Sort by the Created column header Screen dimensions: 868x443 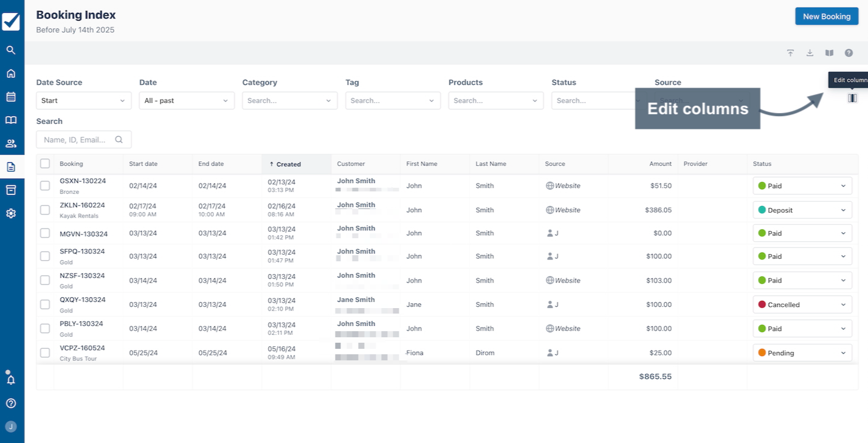point(288,164)
